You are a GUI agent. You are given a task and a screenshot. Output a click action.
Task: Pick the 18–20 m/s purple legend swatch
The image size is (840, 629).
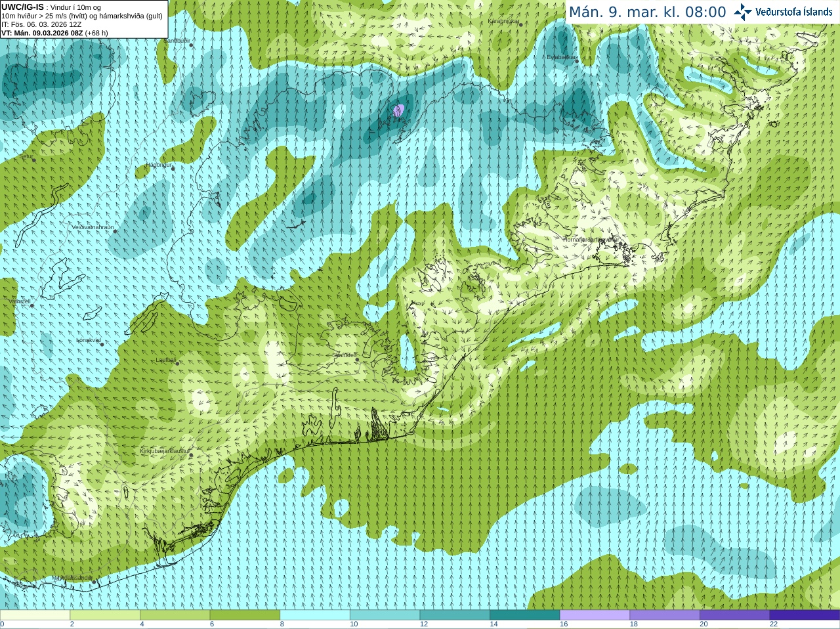coord(665,615)
